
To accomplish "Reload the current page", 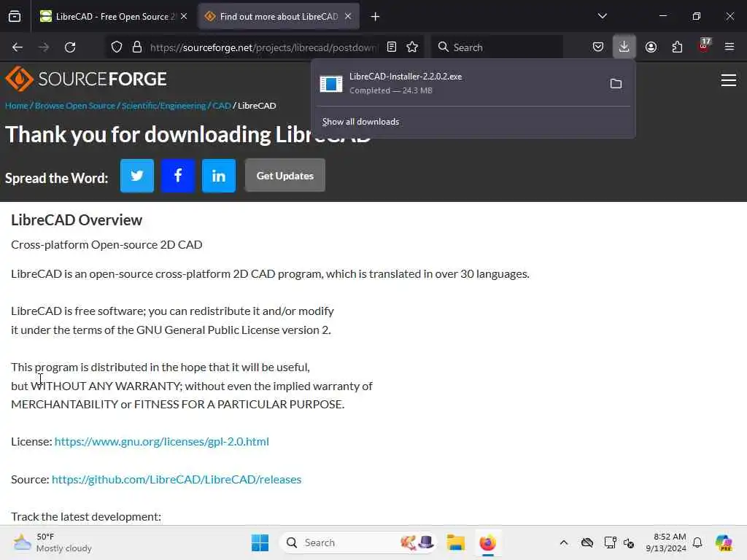I will [70, 47].
